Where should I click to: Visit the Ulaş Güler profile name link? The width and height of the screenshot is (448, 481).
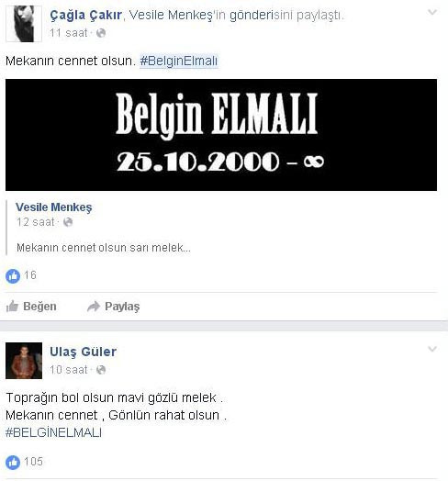click(84, 352)
